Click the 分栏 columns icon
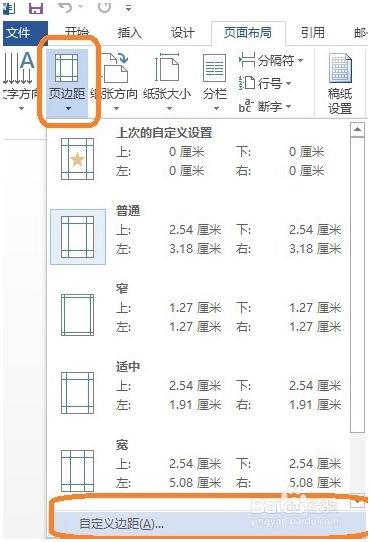 pyautogui.click(x=214, y=67)
